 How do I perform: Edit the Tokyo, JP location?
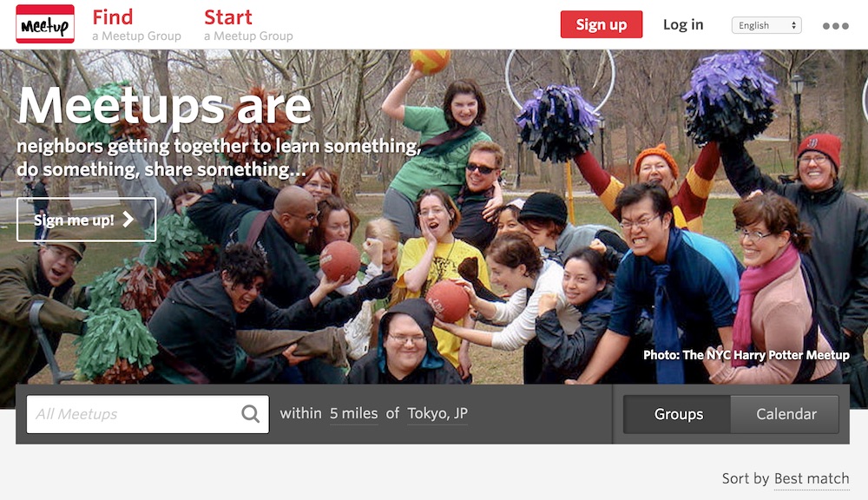(x=437, y=413)
